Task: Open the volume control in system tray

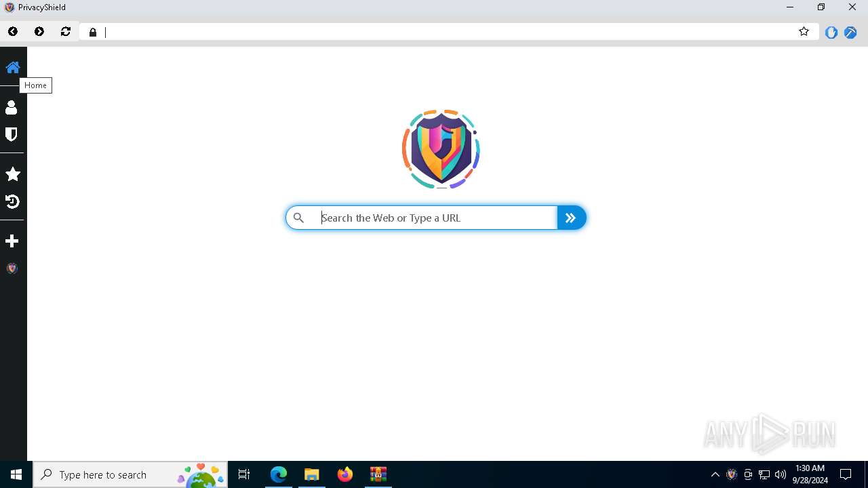Action: point(781,474)
